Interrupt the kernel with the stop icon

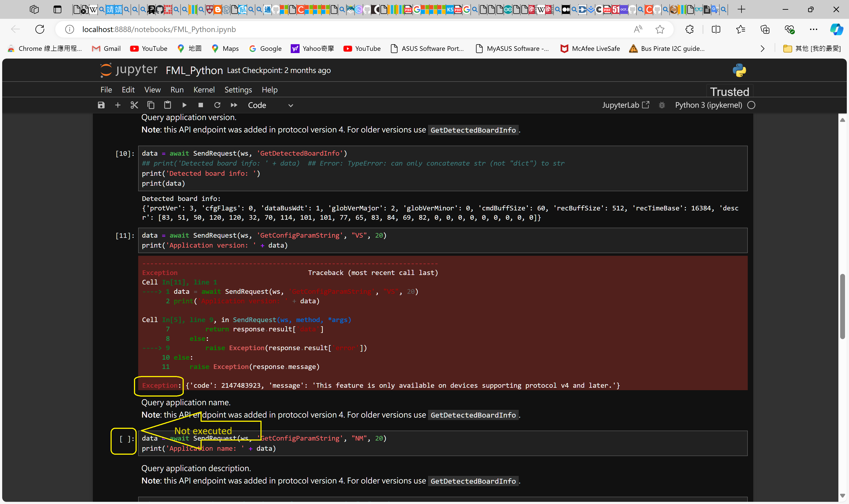(x=201, y=105)
